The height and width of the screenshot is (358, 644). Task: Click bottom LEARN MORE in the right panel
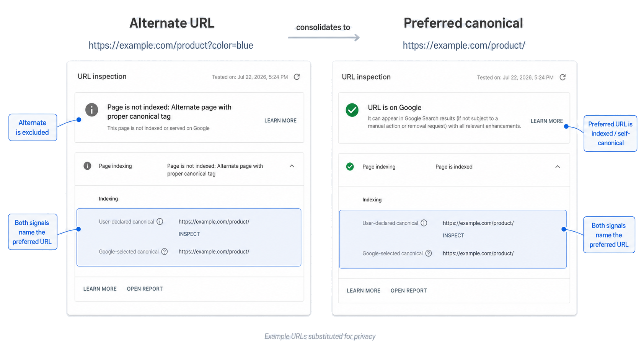364,291
